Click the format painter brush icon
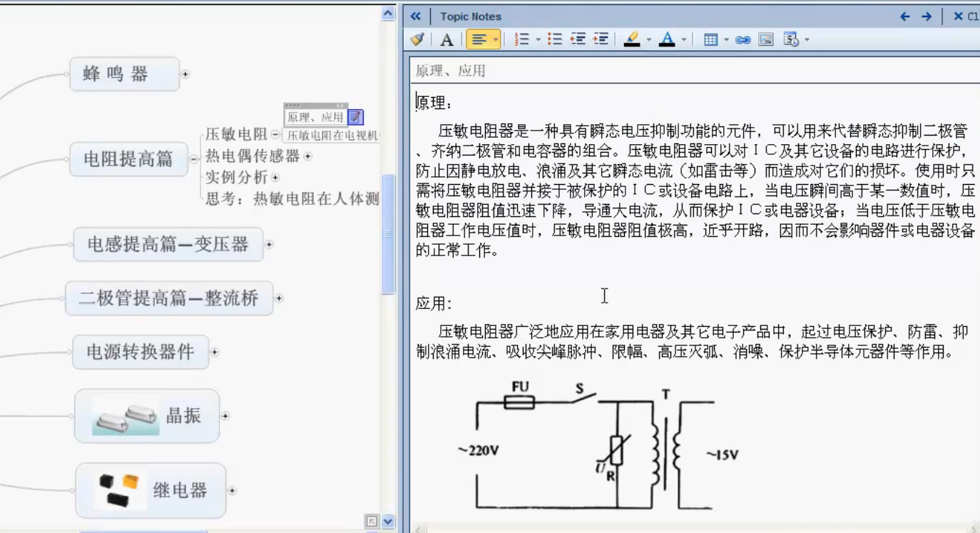This screenshot has height=533, width=980. click(x=418, y=40)
